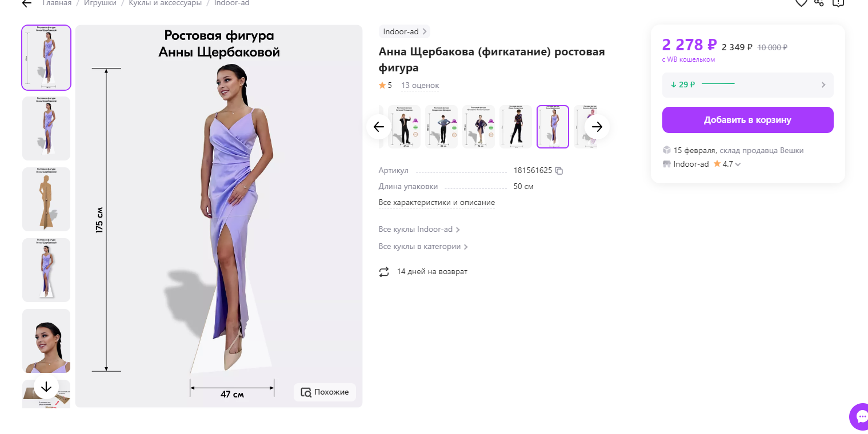Click the report complaint icon at top right

[x=838, y=3]
